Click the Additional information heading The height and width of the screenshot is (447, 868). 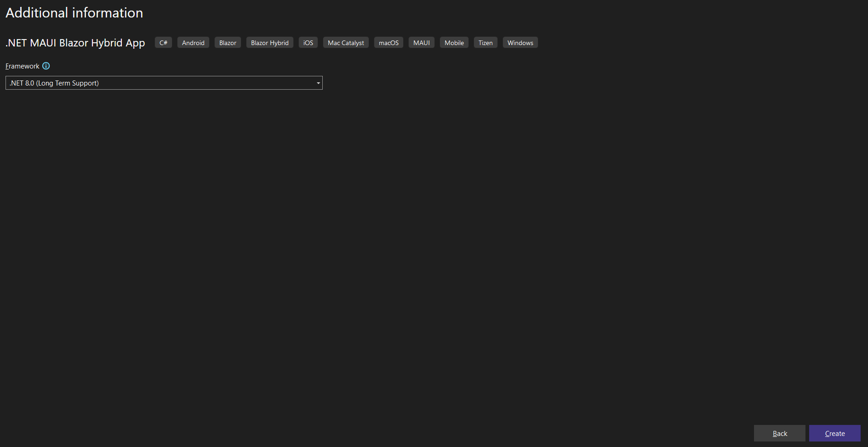[x=74, y=12]
